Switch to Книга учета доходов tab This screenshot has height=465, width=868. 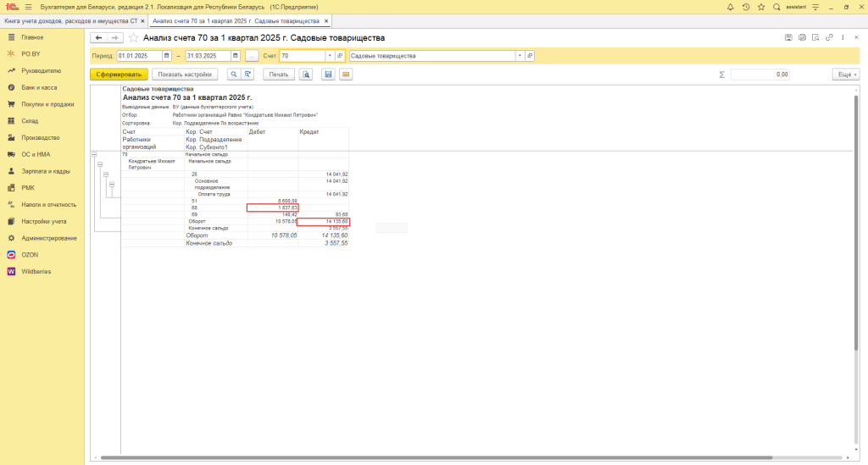(x=71, y=21)
